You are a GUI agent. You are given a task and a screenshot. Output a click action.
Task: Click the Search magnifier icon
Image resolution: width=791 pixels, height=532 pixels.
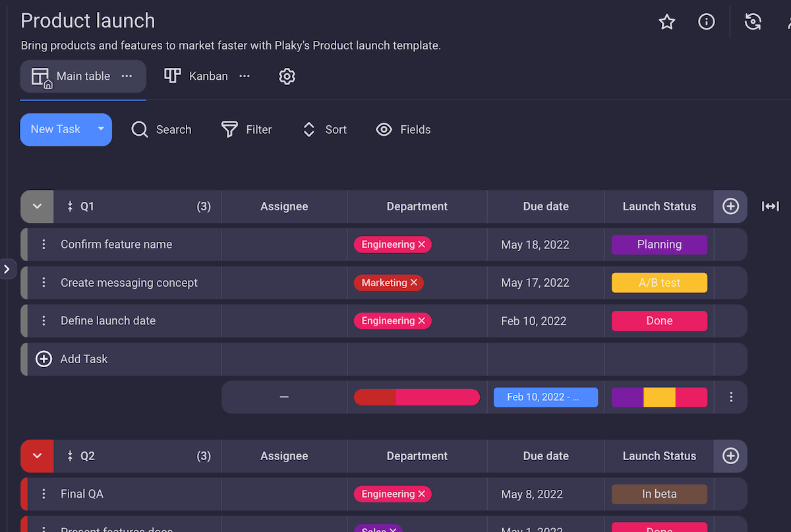[140, 130]
